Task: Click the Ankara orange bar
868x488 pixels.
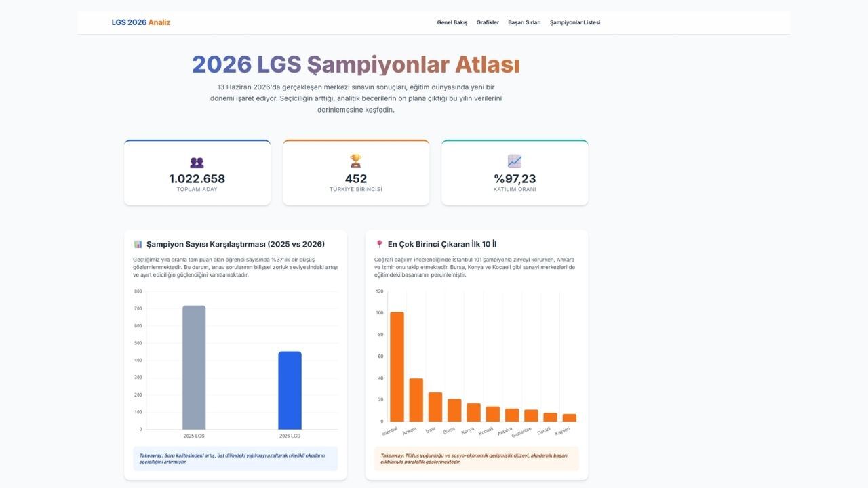Action: 416,400
